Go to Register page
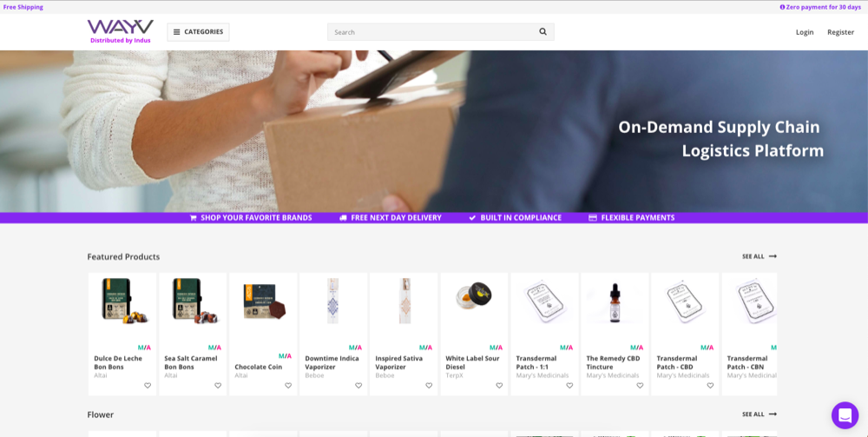The height and width of the screenshot is (437, 868). point(840,32)
